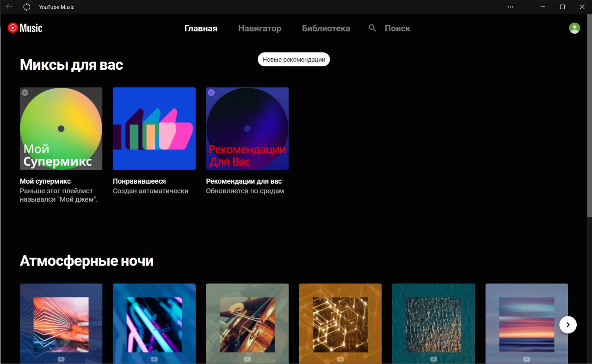Click the YouTube Music logo
The height and width of the screenshot is (364, 592).
pos(25,28)
